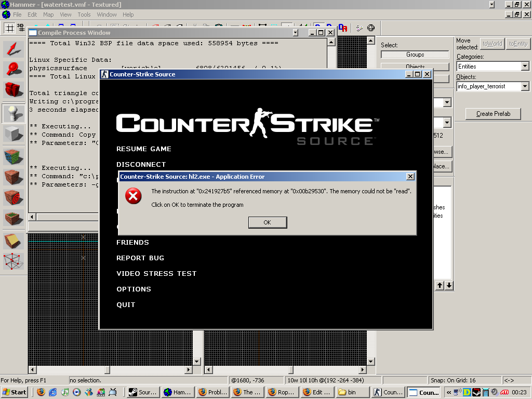Toggle the Groups select mode button
The height and width of the screenshot is (399, 532).
pyautogui.click(x=415, y=55)
